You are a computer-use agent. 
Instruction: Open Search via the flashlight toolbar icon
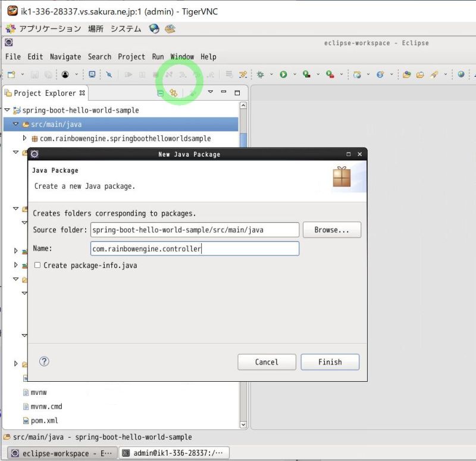click(x=109, y=75)
